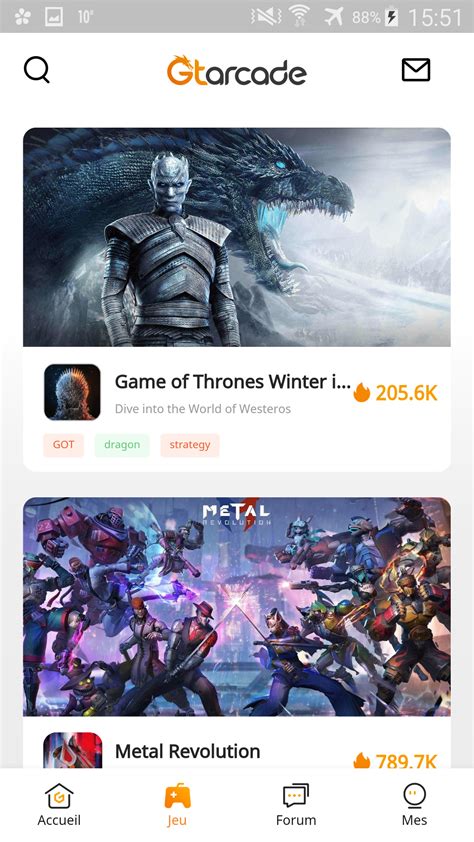Tap 'Dive into the World of Westeros' subtitle
The height and width of the screenshot is (842, 474).
point(203,409)
